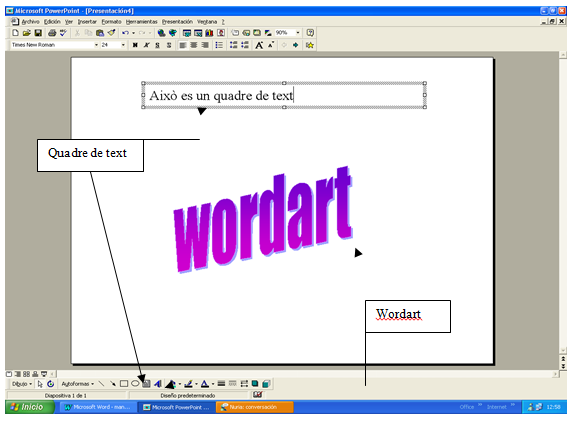Open the Herramientas menu
568x421 pixels.
tap(142, 22)
